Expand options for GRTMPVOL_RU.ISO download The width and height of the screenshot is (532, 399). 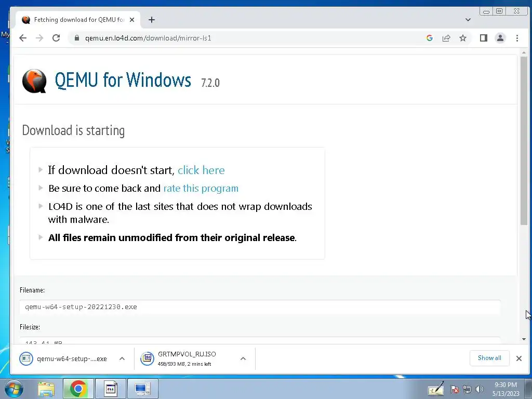point(243,358)
